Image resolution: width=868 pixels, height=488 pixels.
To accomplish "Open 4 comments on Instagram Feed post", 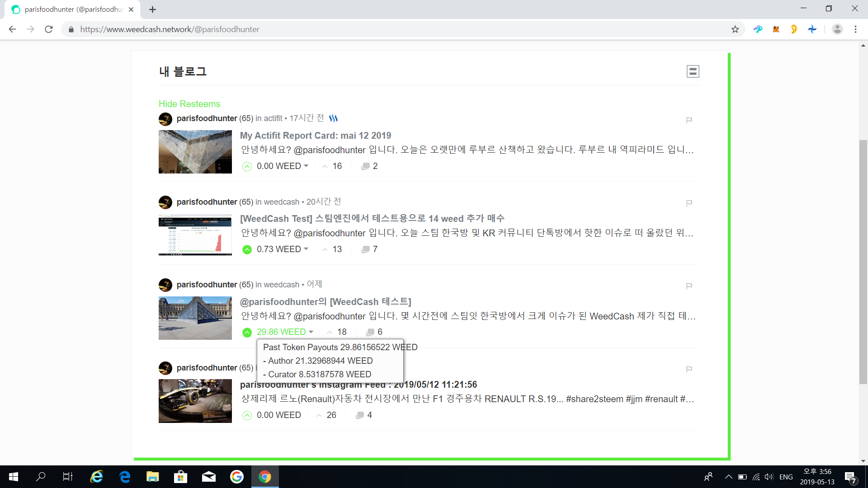I will click(x=364, y=415).
